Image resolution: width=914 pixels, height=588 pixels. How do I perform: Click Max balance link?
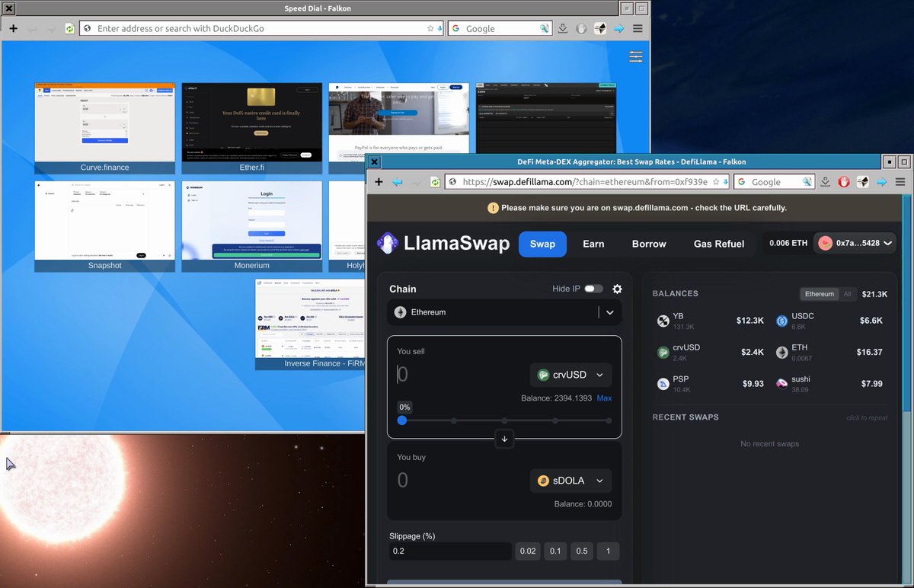604,398
